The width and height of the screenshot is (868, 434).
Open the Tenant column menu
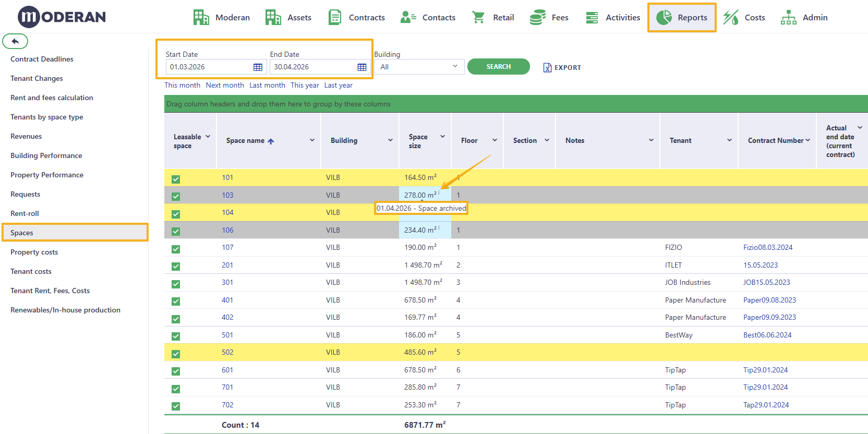729,140
